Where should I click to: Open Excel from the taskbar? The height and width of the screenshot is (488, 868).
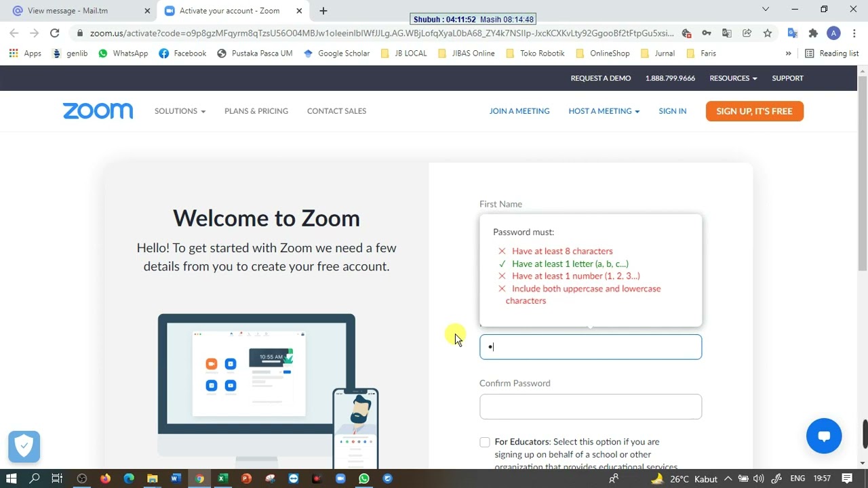[222, 479]
